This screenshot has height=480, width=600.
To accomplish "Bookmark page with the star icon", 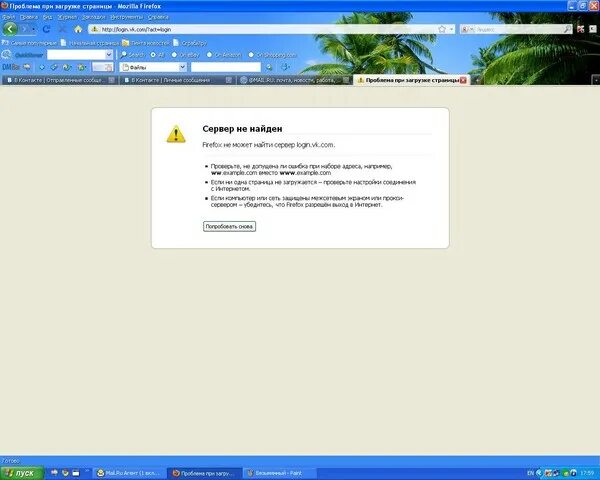I will (442, 29).
